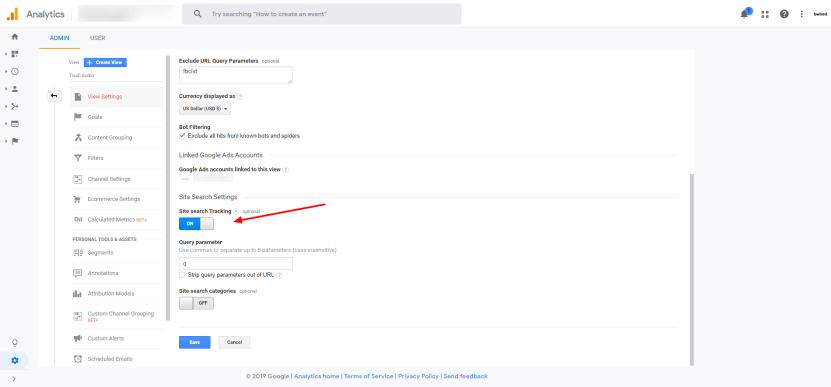Click the Query parameter input field
The height and width of the screenshot is (387, 831).
click(236, 263)
